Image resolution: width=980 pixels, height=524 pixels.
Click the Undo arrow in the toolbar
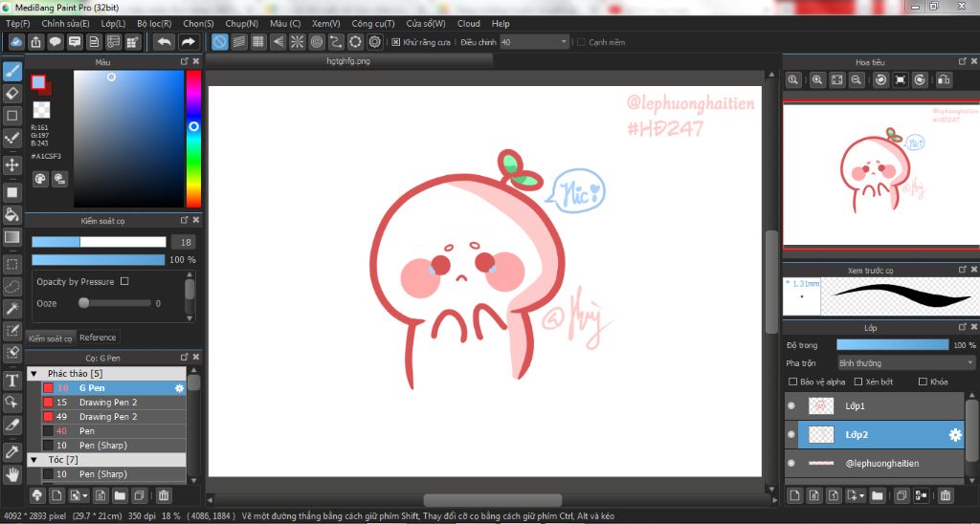165,42
